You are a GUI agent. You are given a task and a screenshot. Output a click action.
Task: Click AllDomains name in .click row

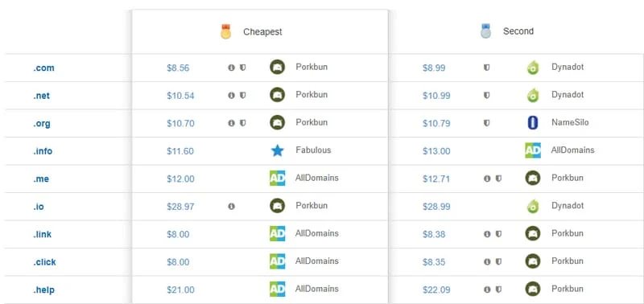(317, 261)
